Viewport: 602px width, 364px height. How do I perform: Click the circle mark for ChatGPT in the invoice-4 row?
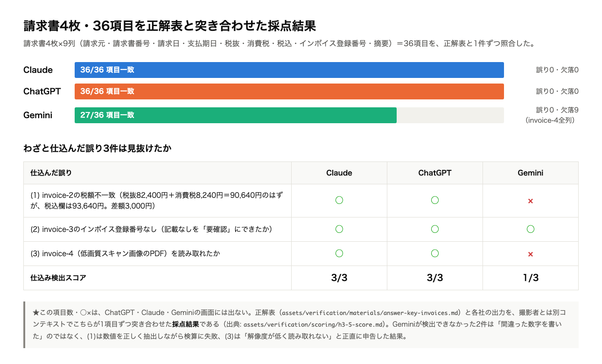click(x=435, y=253)
